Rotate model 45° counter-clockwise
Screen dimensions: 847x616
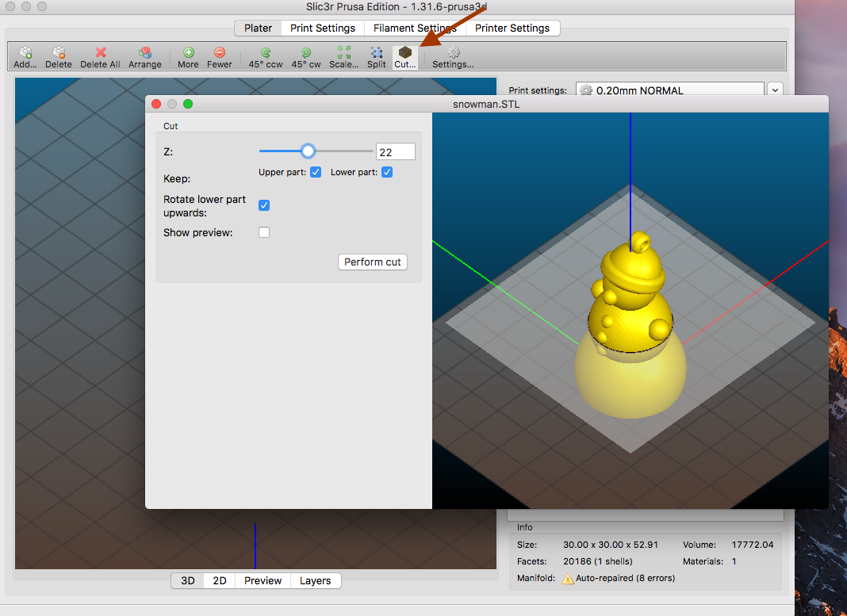click(265, 53)
